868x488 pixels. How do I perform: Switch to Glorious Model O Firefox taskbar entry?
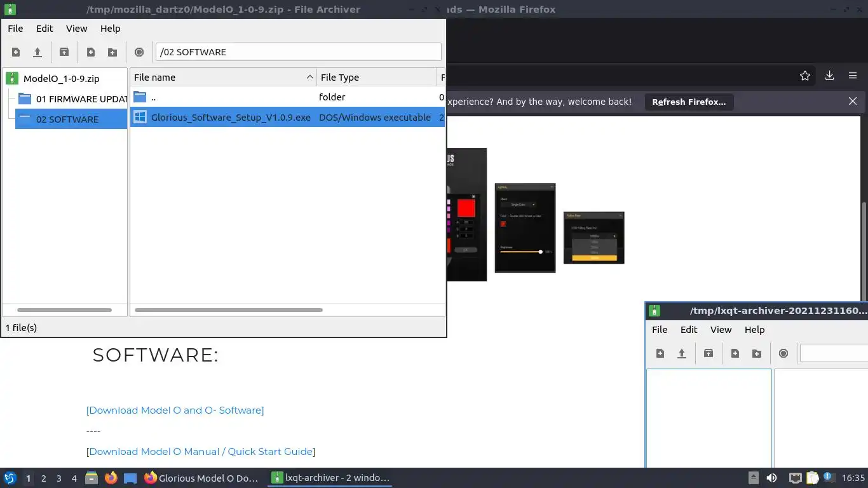click(202, 478)
